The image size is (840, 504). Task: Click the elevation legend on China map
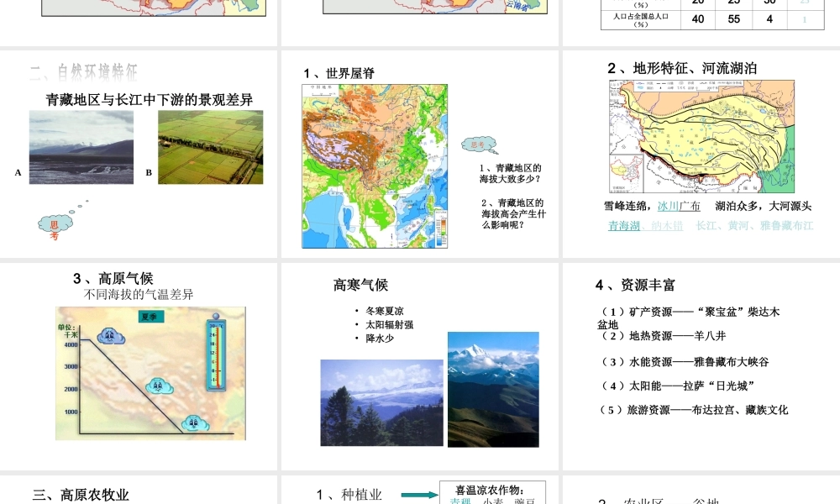[441, 227]
